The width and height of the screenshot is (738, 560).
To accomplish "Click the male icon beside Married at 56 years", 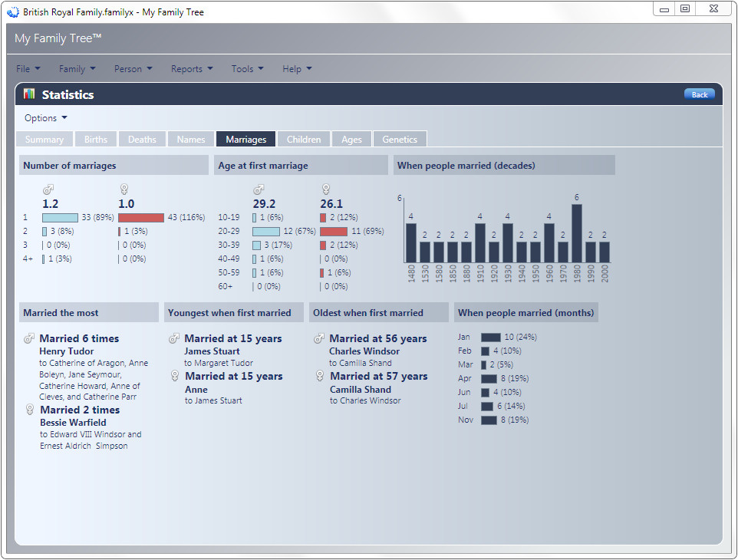I will click(319, 338).
